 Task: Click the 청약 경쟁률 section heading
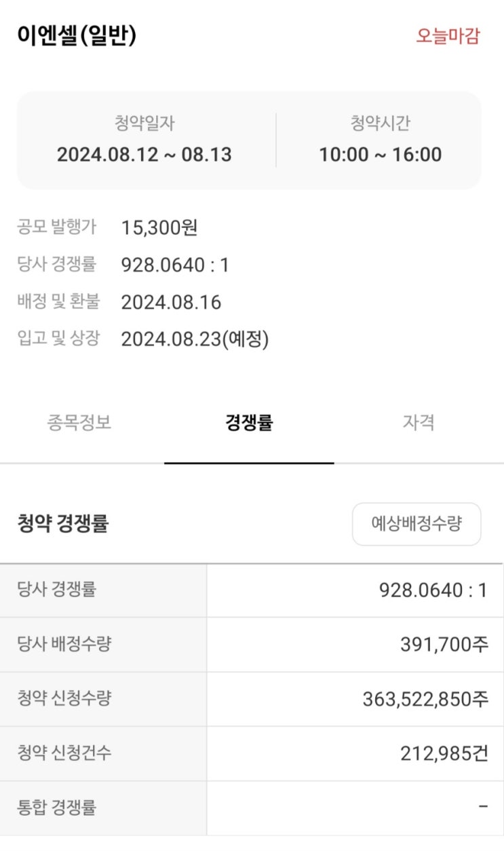pos(63,524)
